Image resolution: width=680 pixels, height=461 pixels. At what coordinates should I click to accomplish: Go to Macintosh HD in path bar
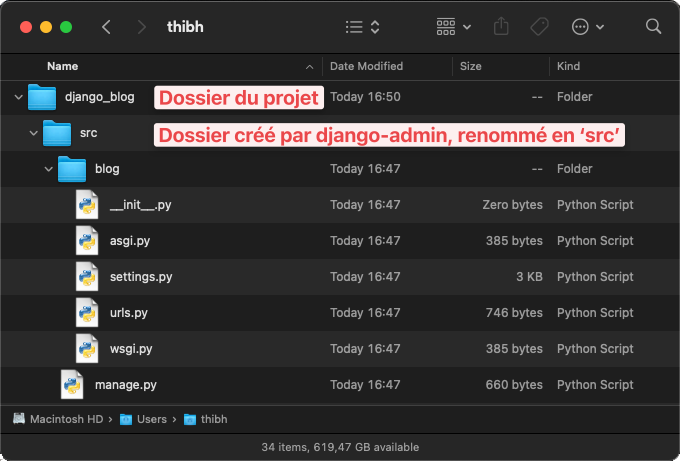pyautogui.click(x=63, y=418)
